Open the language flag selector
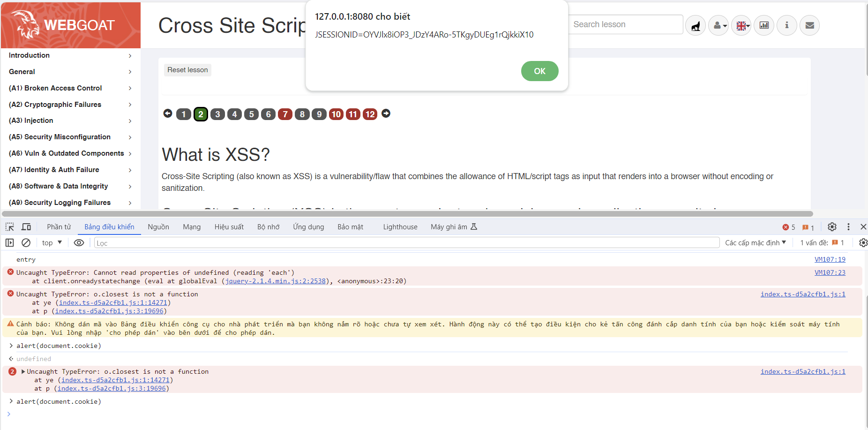The width and height of the screenshot is (868, 430). tap(741, 25)
